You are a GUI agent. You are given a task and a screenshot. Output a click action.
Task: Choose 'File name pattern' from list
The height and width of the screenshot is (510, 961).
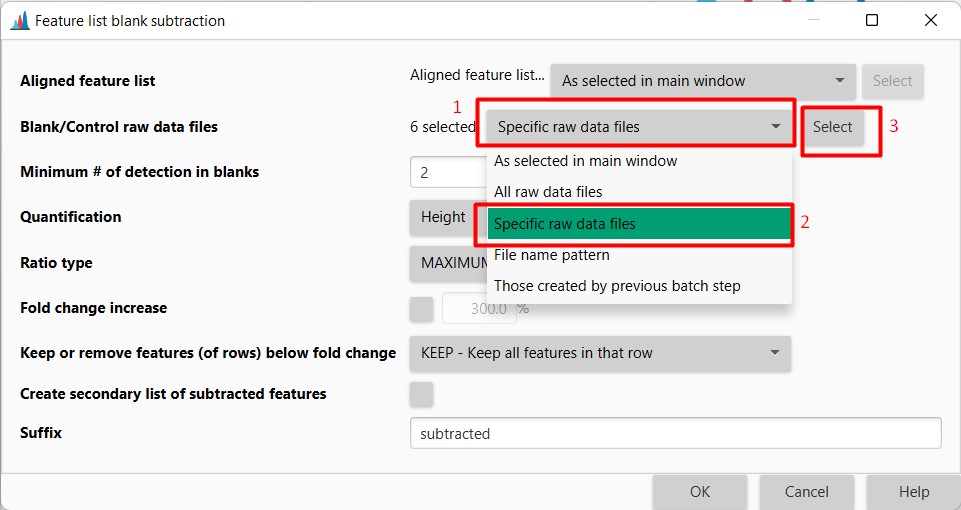click(x=552, y=255)
